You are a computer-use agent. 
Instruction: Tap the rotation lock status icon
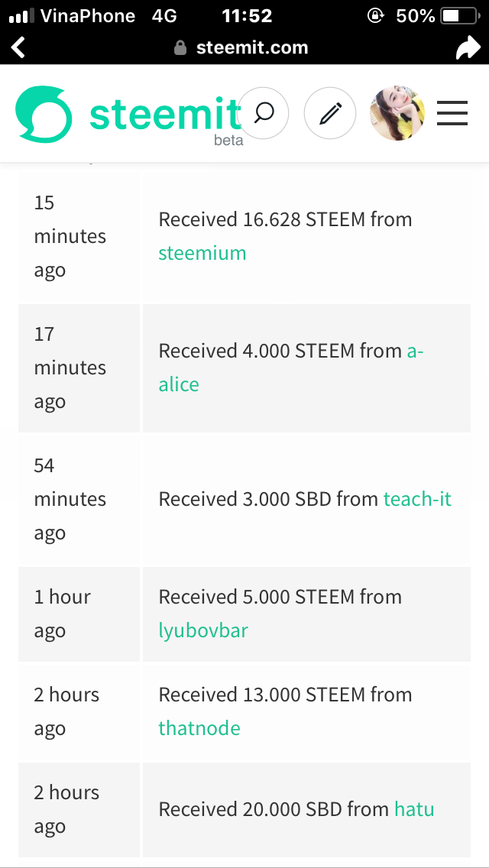point(375,15)
